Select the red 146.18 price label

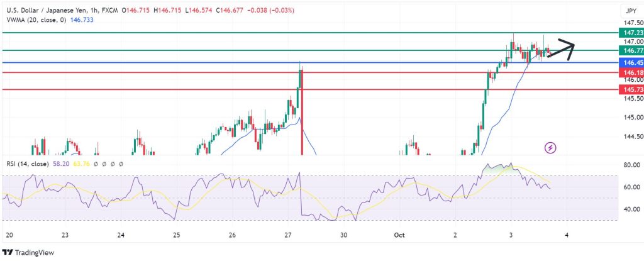[x=631, y=73]
